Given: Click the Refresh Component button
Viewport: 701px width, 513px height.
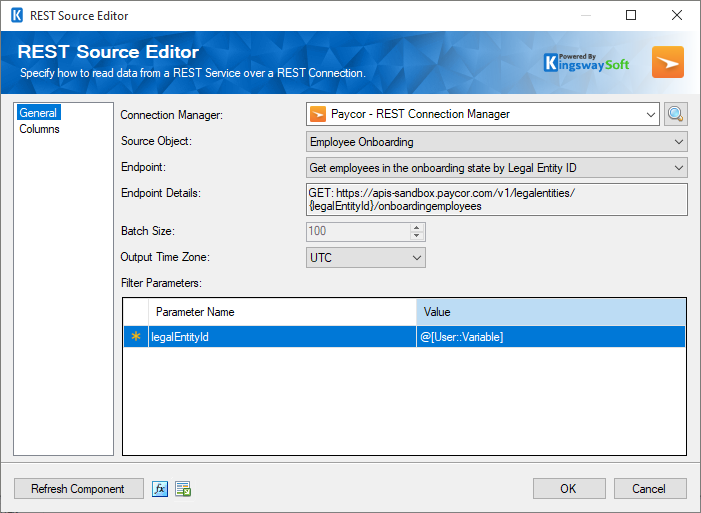Looking at the screenshot, I should pyautogui.click(x=79, y=489).
